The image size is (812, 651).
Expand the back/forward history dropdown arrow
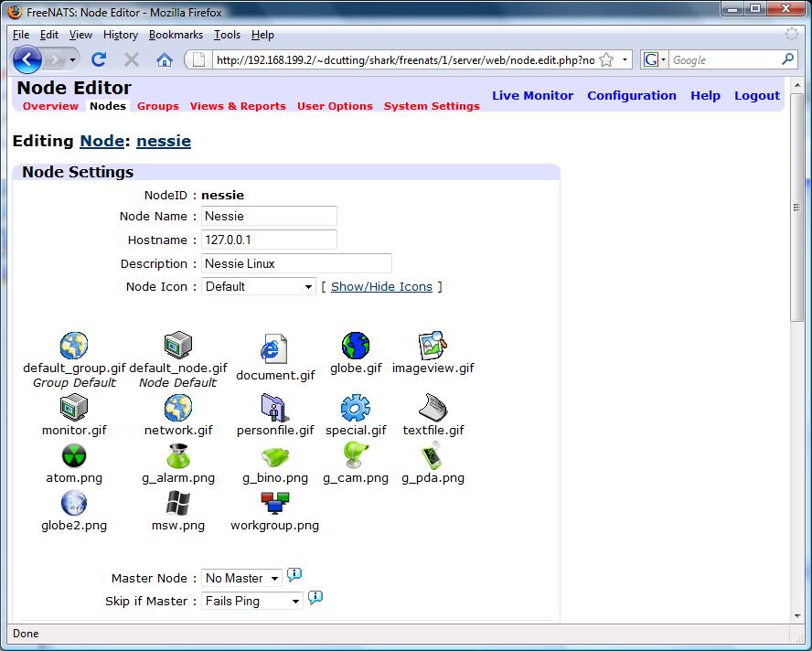(x=72, y=60)
